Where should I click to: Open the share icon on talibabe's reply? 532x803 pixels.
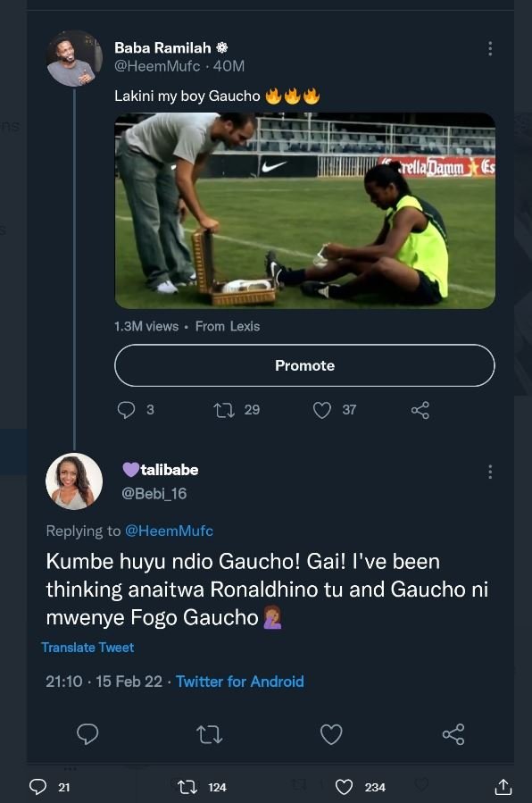pos(453,734)
